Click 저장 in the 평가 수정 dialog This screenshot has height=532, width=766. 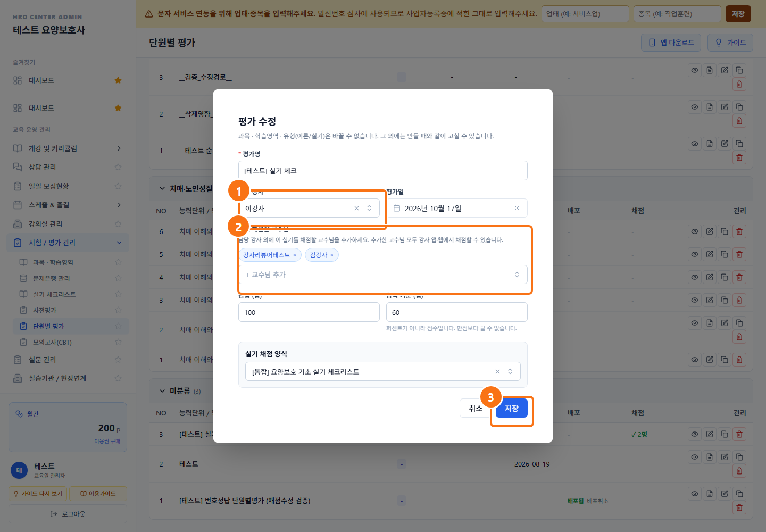click(512, 408)
